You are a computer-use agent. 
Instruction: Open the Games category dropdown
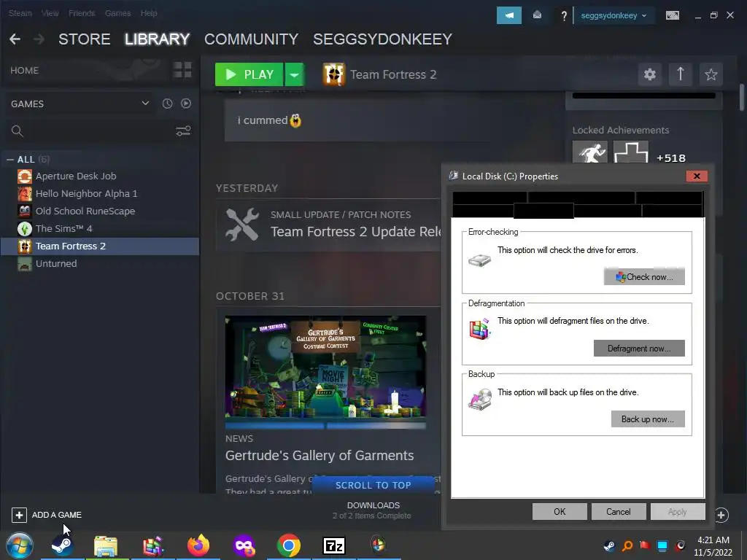[145, 104]
